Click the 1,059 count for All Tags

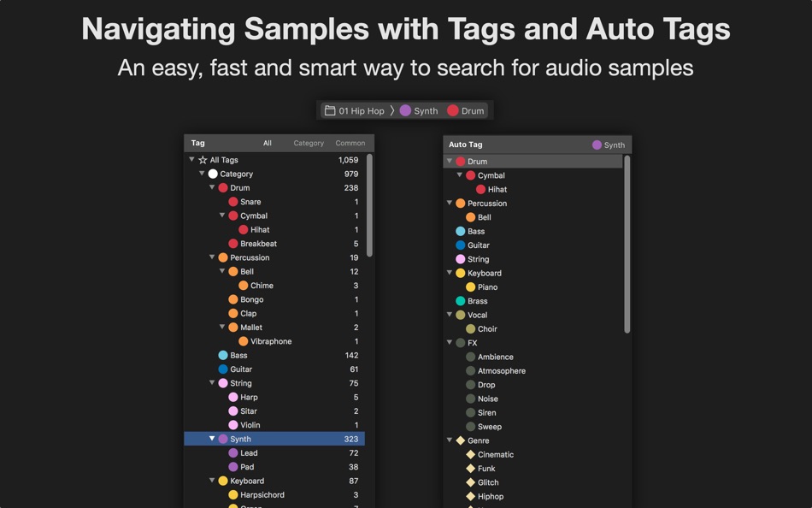point(348,160)
